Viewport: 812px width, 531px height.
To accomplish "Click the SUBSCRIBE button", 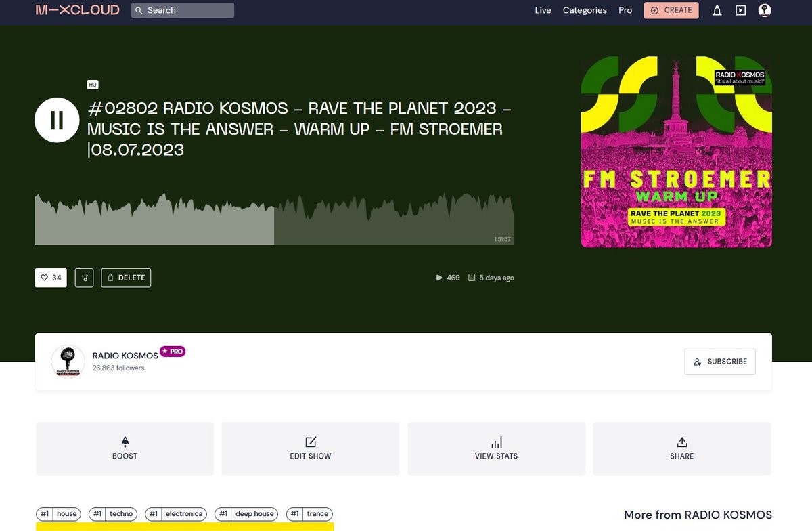I will click(720, 362).
